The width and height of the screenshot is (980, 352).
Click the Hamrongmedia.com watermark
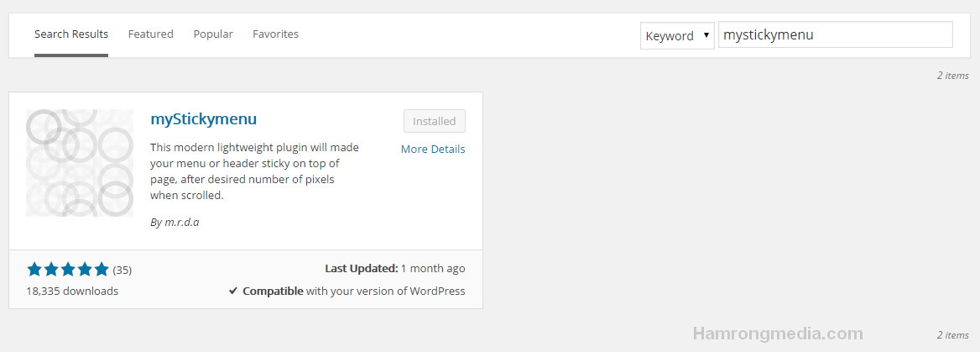tap(778, 334)
